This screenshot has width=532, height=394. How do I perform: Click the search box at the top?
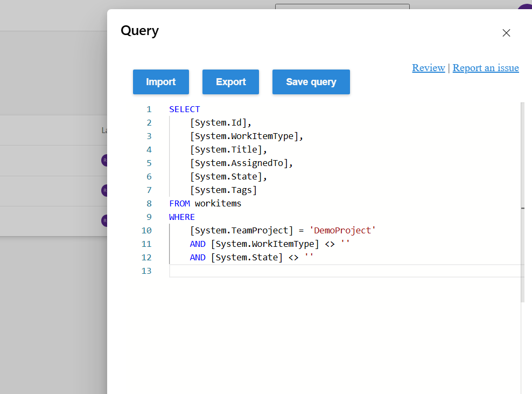point(342,7)
